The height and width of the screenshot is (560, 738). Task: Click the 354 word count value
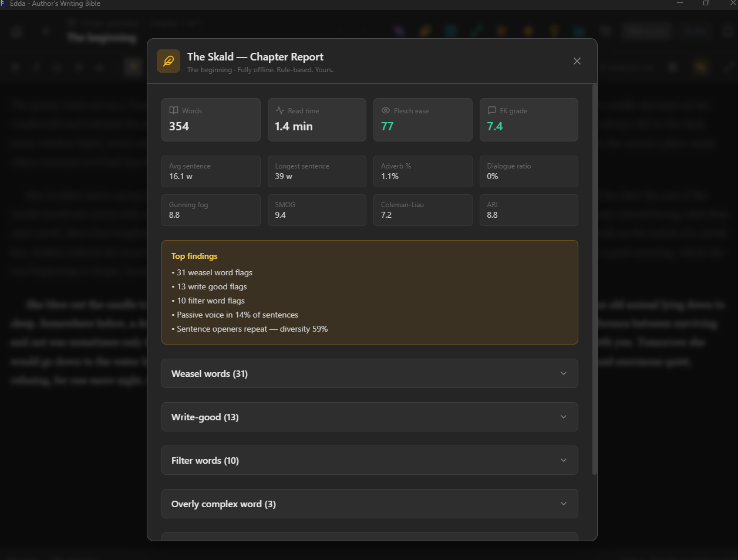tap(179, 126)
